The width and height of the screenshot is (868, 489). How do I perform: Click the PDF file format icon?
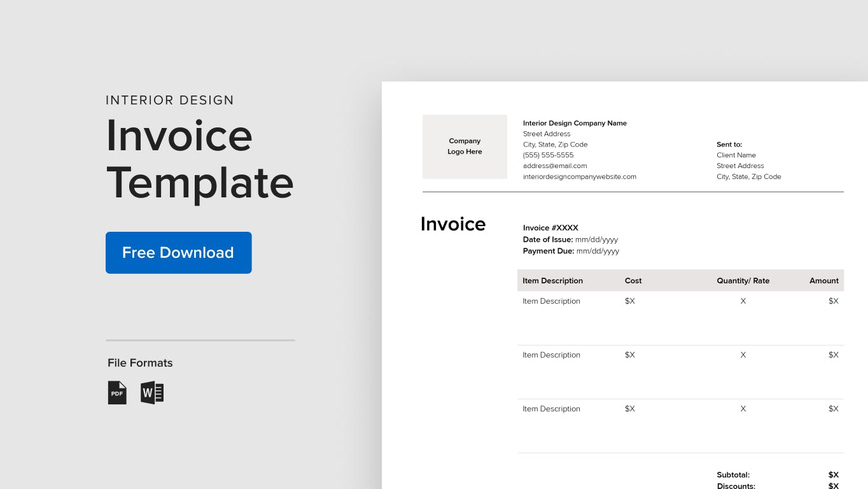pyautogui.click(x=117, y=392)
